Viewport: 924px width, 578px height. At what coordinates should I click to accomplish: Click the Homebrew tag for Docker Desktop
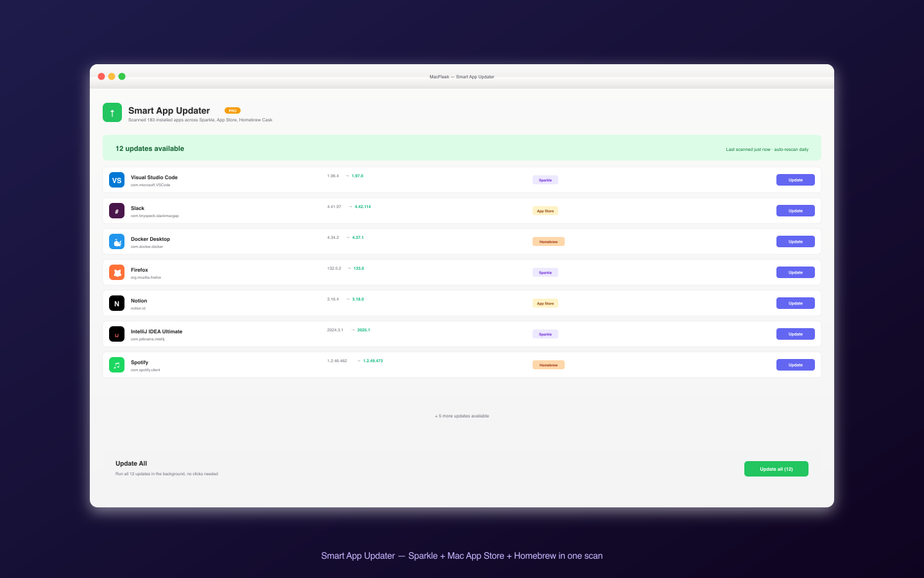coord(549,241)
